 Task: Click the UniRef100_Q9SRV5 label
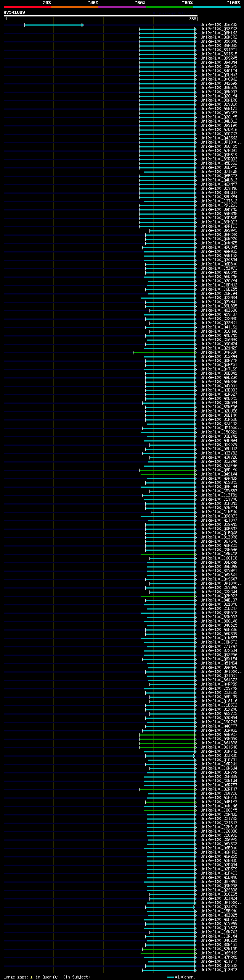click(x=219, y=58)
